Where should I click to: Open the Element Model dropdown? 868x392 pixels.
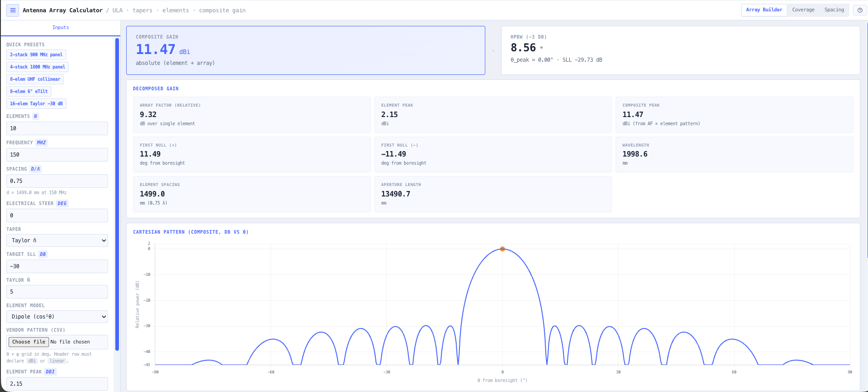point(57,317)
